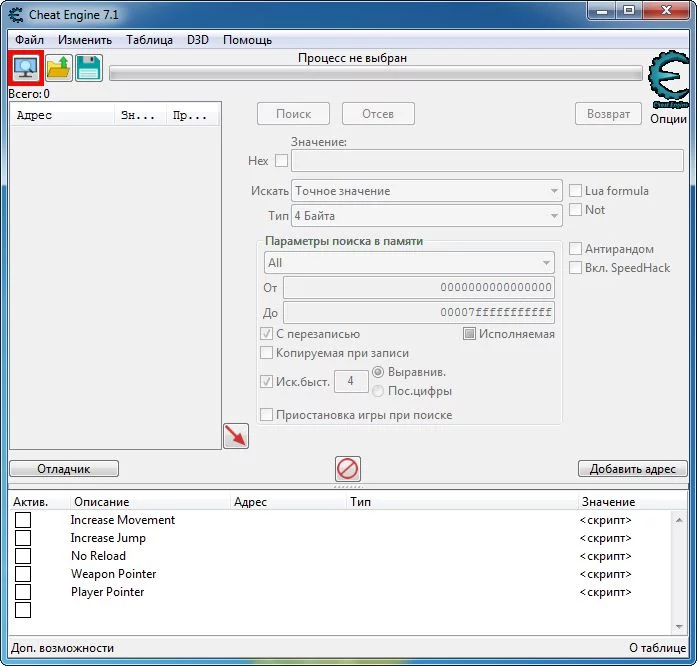Click the Тип column header in table
The image size is (697, 666).
pyautogui.click(x=462, y=502)
